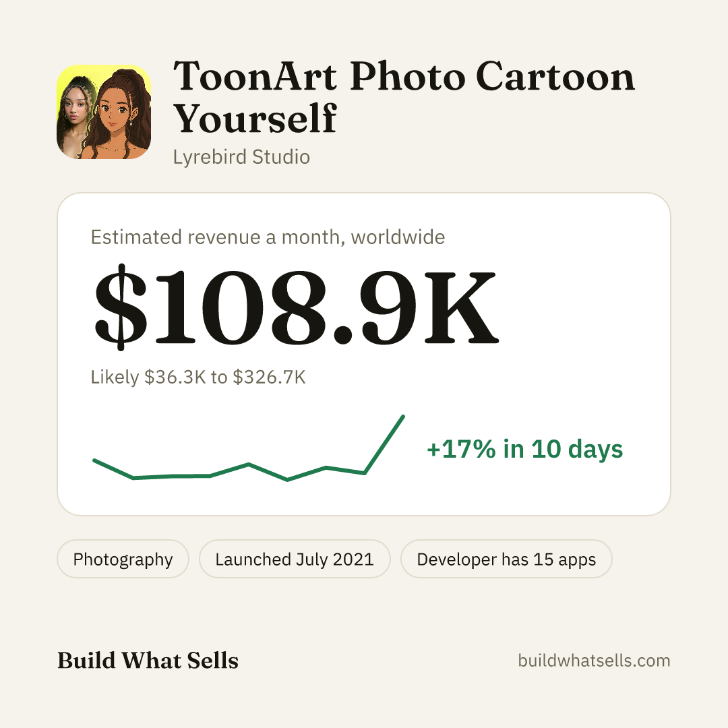
Task: Click the Developer has 15 apps tag
Action: point(506,559)
